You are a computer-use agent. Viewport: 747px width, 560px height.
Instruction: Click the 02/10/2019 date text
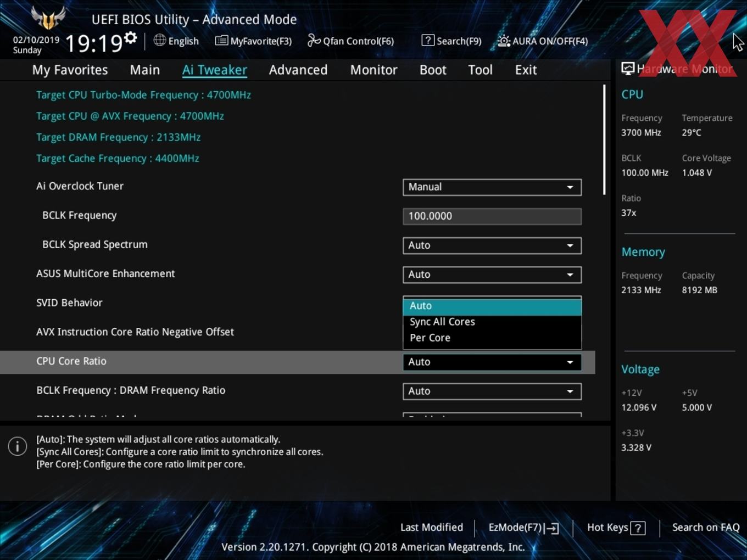pos(36,40)
